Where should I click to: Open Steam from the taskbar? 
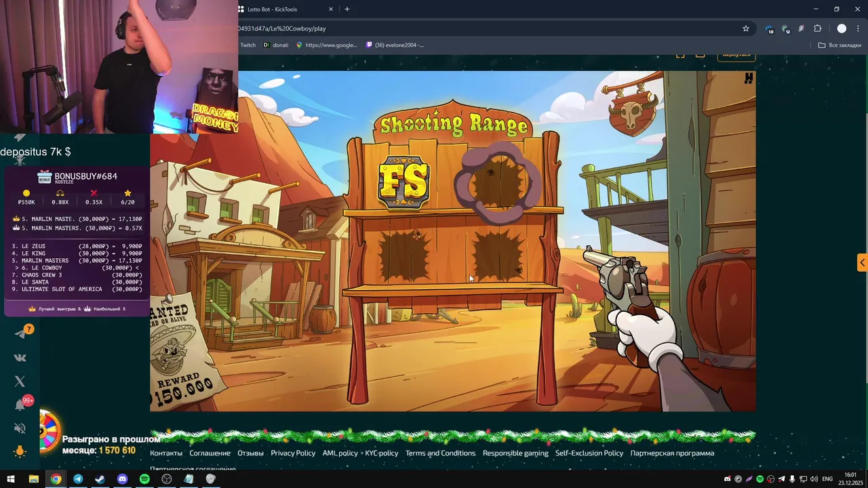point(100,479)
